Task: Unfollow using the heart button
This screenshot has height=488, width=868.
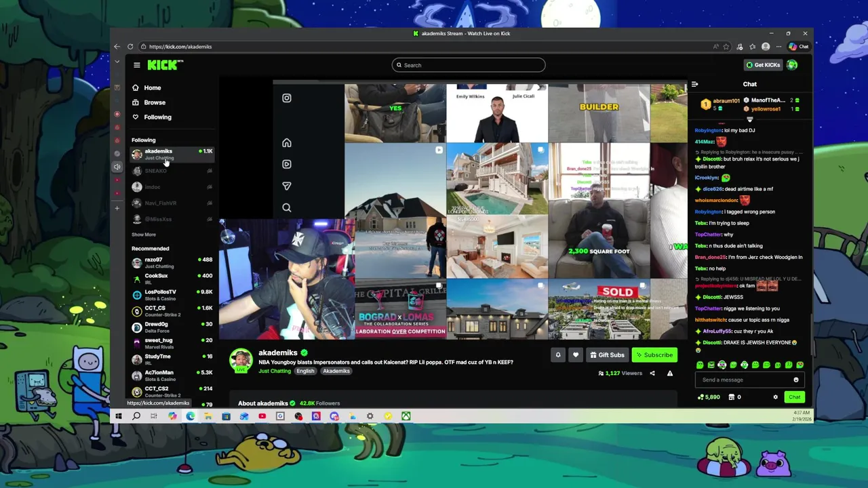Action: click(x=576, y=355)
